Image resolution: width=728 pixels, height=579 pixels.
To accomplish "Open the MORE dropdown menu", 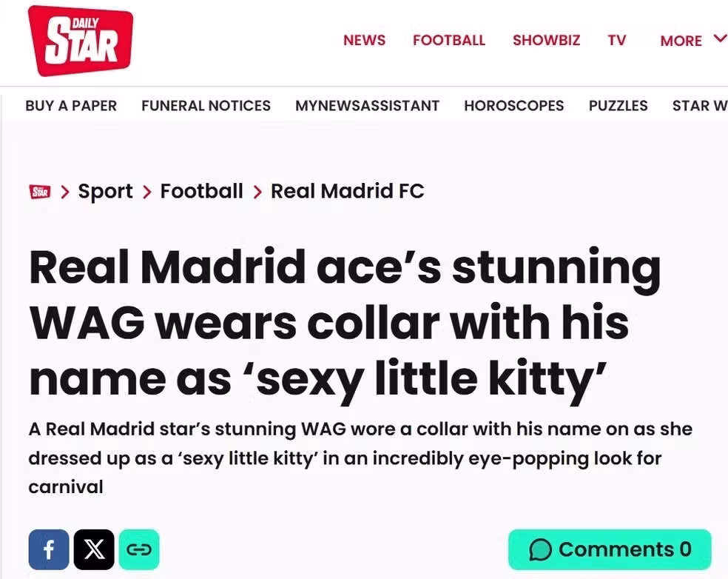I will coord(681,41).
